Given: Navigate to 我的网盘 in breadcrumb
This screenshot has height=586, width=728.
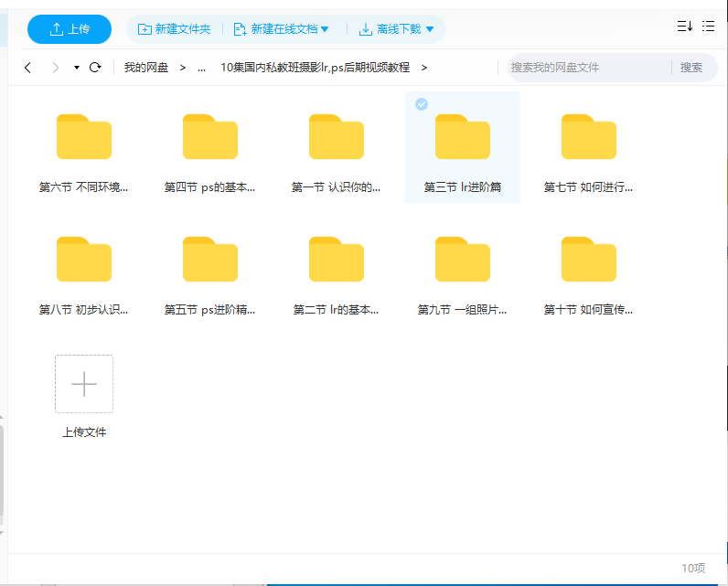Looking at the screenshot, I should 145,68.
